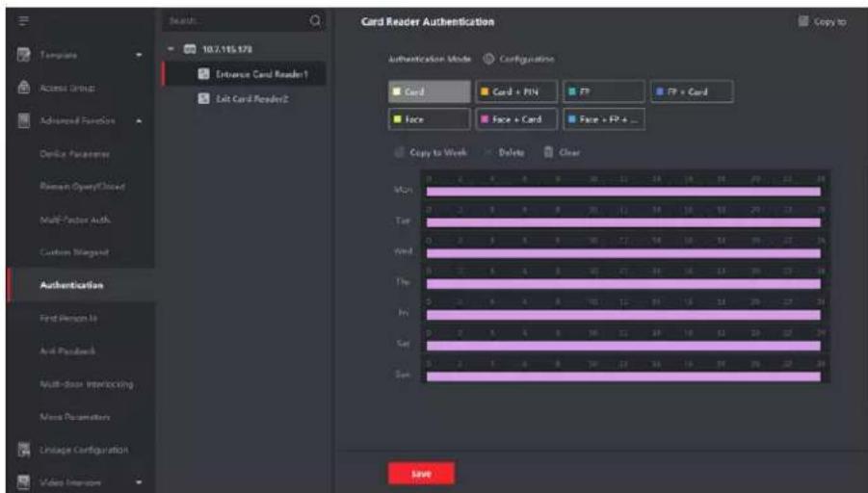Click the Copy to icon
Viewport: 868px width, 493px height.
803,21
